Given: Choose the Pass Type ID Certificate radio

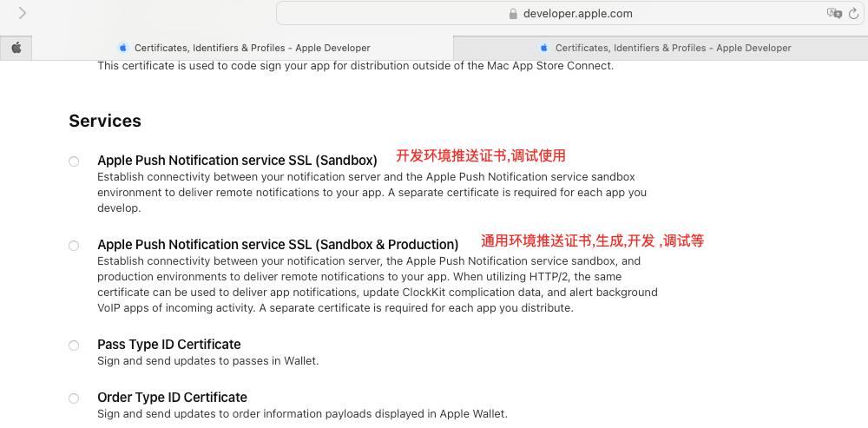Looking at the screenshot, I should point(74,346).
